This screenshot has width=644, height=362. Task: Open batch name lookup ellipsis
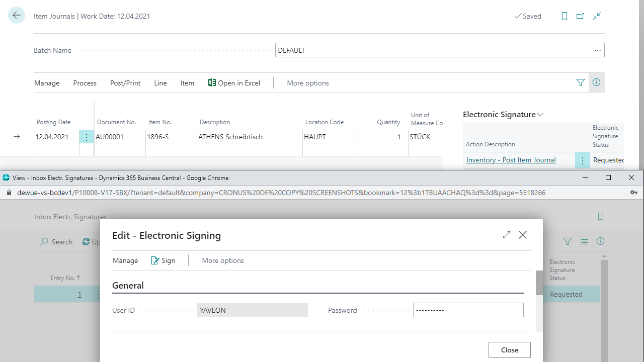point(598,50)
